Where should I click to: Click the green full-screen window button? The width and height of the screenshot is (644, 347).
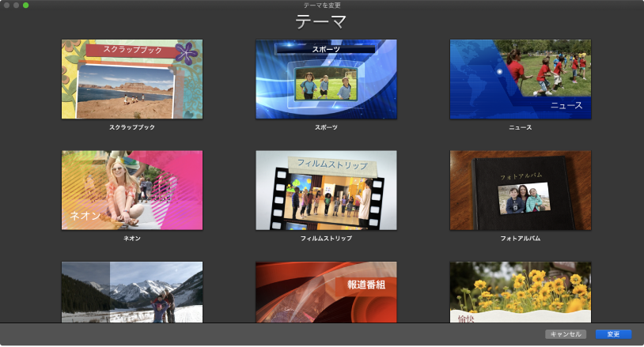25,6
